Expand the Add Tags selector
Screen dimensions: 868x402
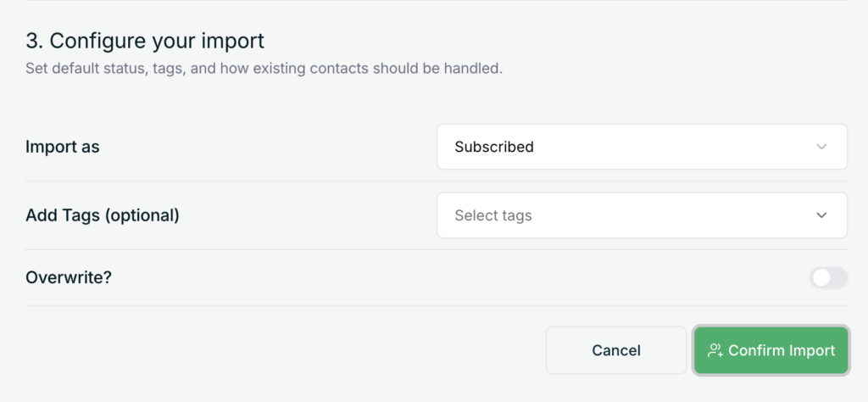pyautogui.click(x=642, y=215)
